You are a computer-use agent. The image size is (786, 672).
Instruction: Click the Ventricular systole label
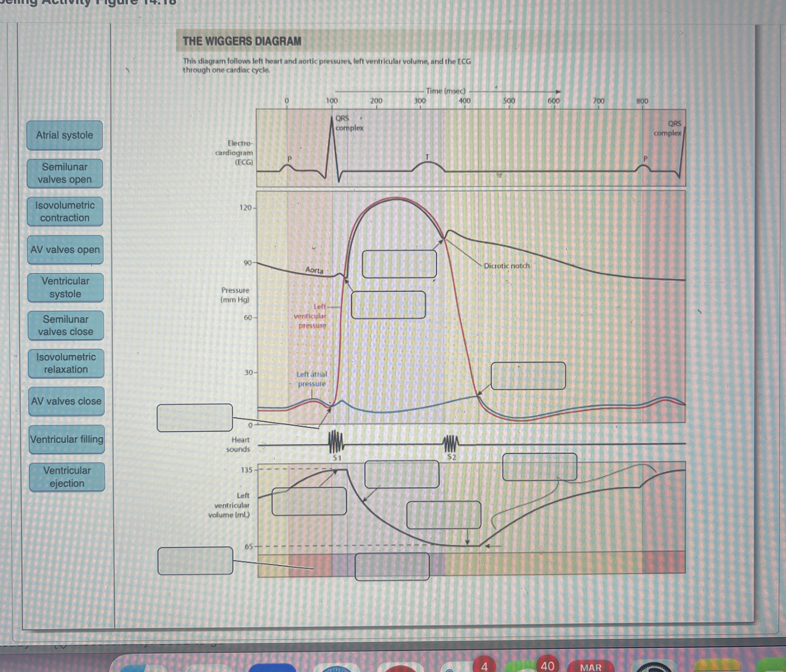click(x=65, y=288)
